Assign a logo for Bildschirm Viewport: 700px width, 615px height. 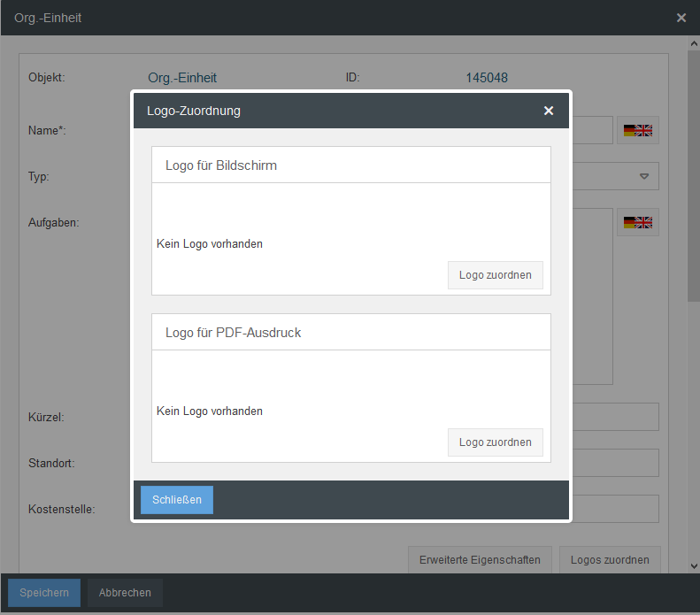[x=495, y=275]
